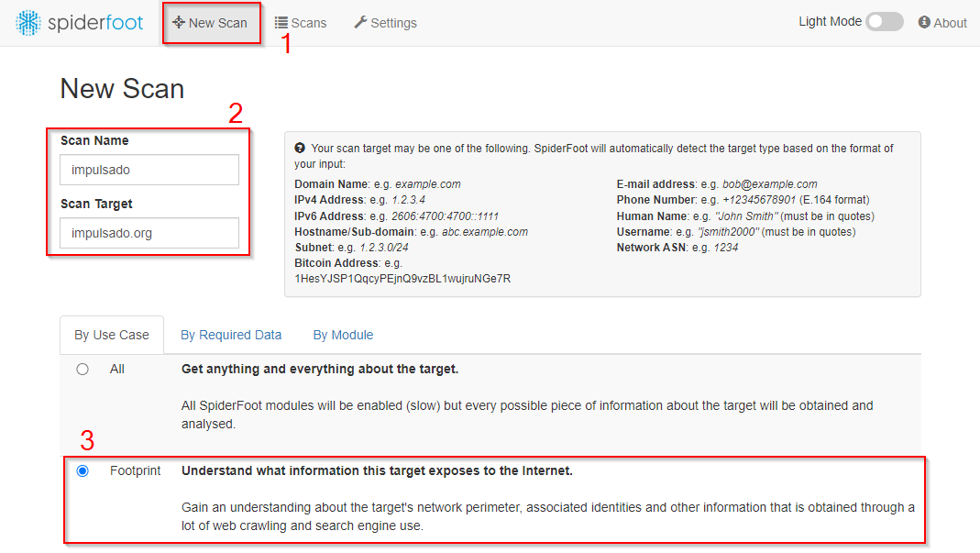This screenshot has width=980, height=553.
Task: Select the All use case radio button
Action: click(83, 370)
